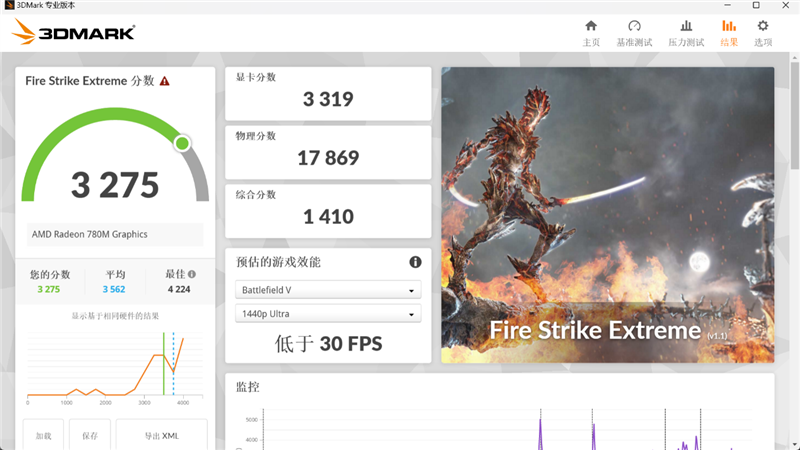
Task: Click the 导出 XML button
Action: tap(162, 435)
